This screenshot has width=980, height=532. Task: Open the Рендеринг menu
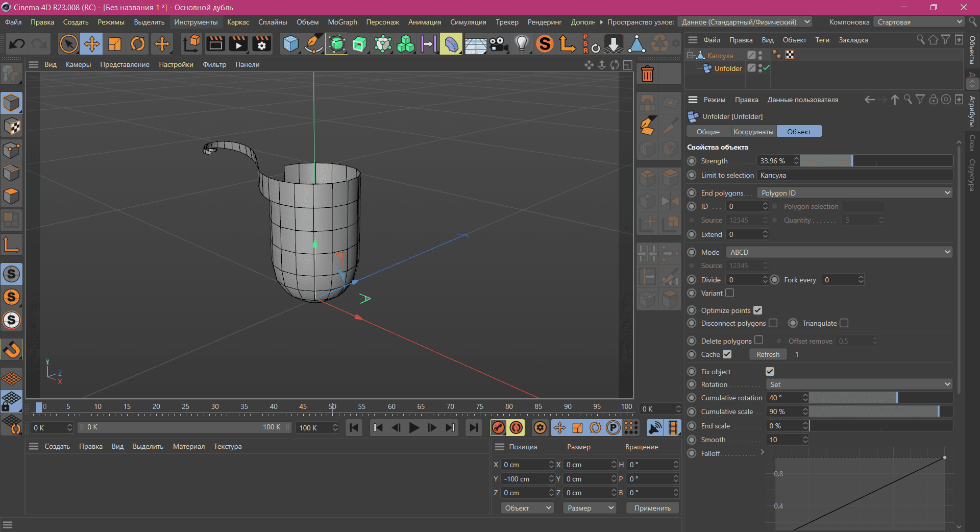(x=545, y=22)
